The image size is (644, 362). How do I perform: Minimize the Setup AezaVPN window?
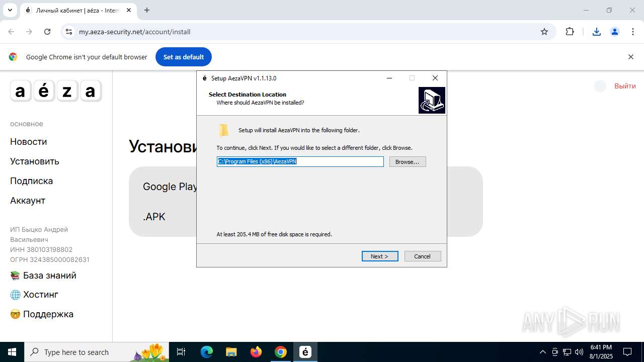[x=389, y=78]
